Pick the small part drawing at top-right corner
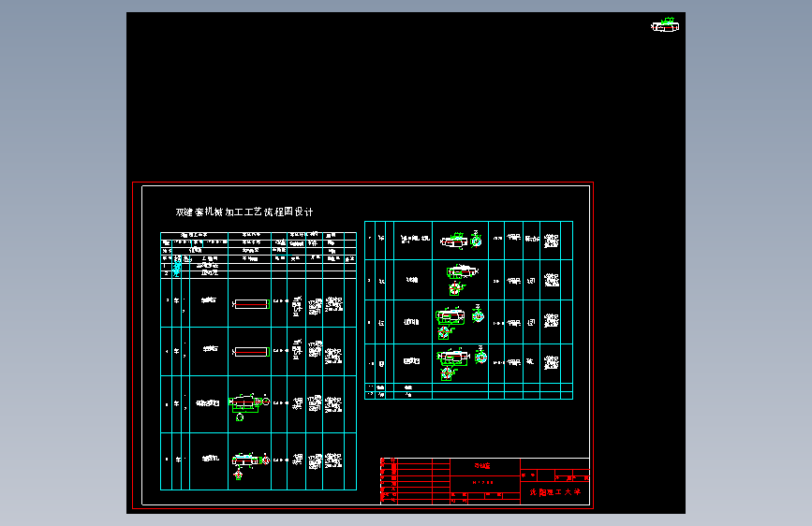 tap(665, 25)
